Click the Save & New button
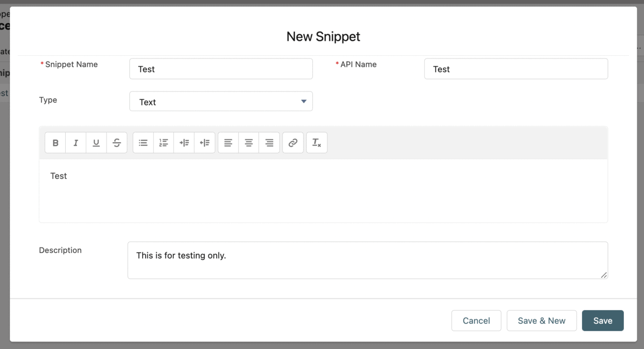The width and height of the screenshot is (644, 349). pyautogui.click(x=542, y=321)
